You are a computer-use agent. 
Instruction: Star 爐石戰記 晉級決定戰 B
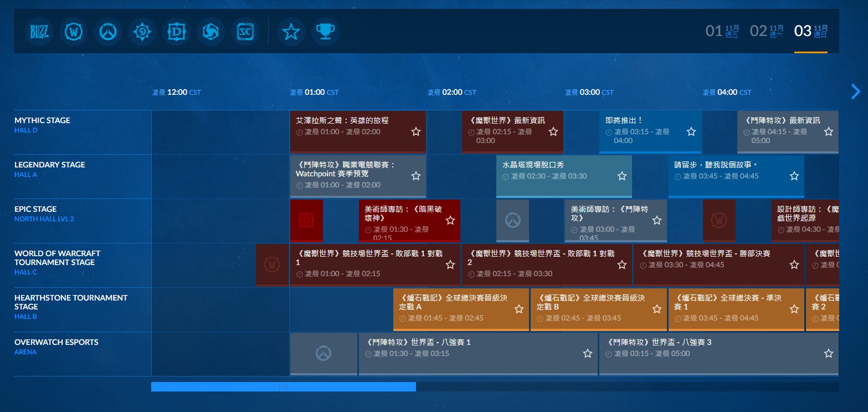(657, 309)
